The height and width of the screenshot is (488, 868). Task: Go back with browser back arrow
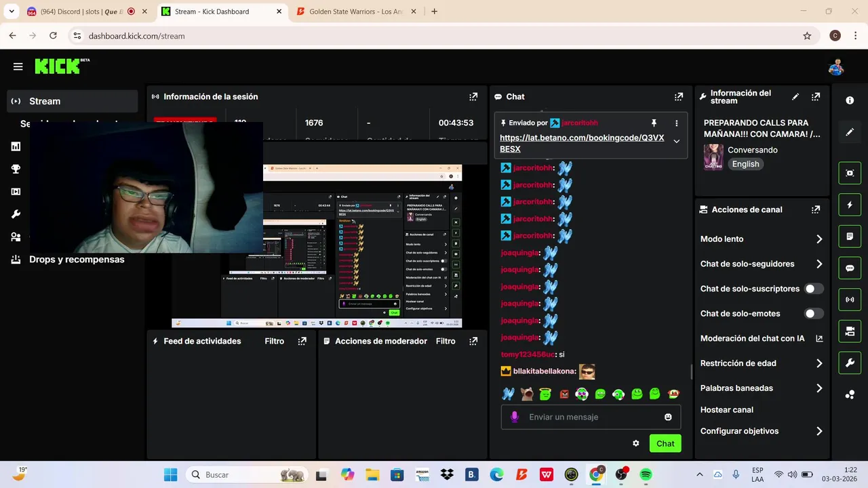click(12, 36)
